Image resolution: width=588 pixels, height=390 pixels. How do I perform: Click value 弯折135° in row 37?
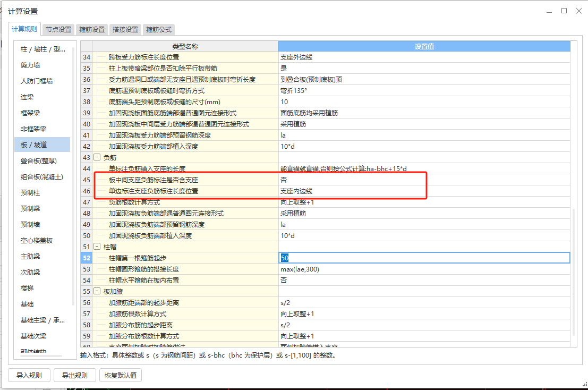pyautogui.click(x=424, y=91)
